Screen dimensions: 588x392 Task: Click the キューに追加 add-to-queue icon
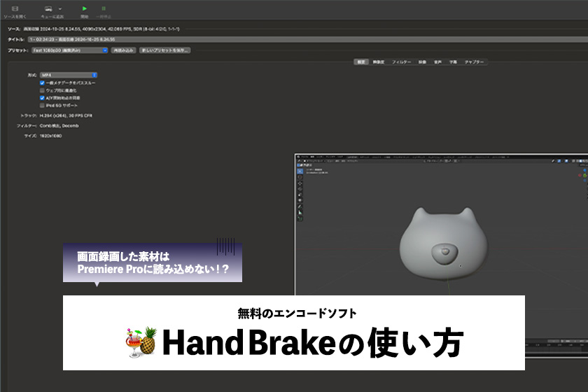click(x=48, y=8)
